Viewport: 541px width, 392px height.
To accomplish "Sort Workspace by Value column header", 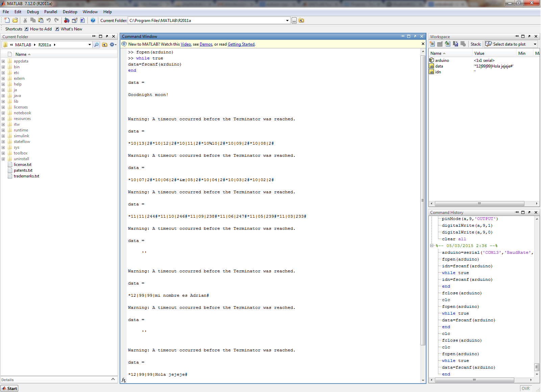I will coord(494,53).
